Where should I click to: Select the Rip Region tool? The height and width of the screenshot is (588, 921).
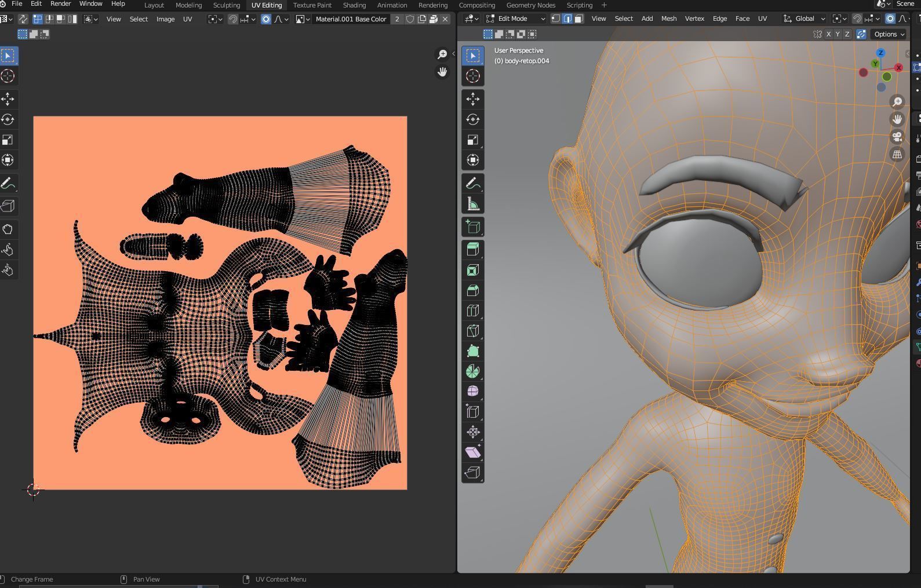tap(473, 473)
